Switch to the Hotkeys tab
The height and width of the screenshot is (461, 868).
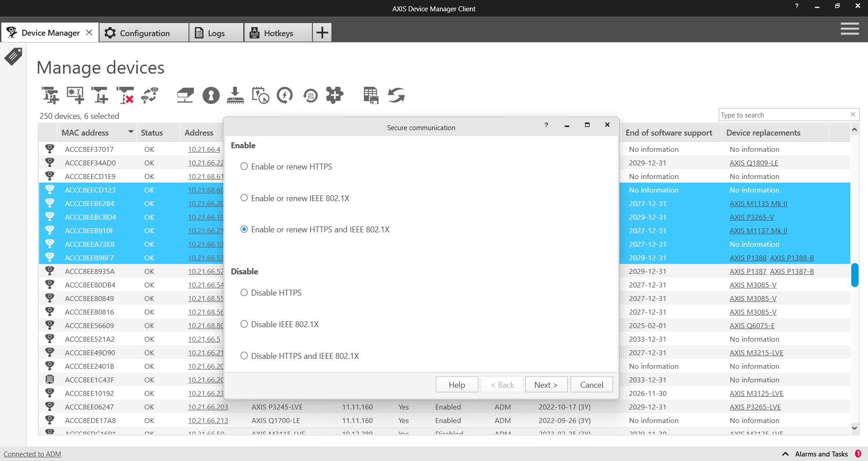[278, 33]
